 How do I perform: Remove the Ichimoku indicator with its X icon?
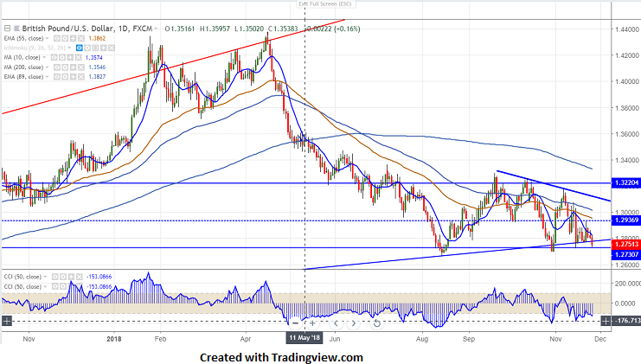tap(112, 48)
